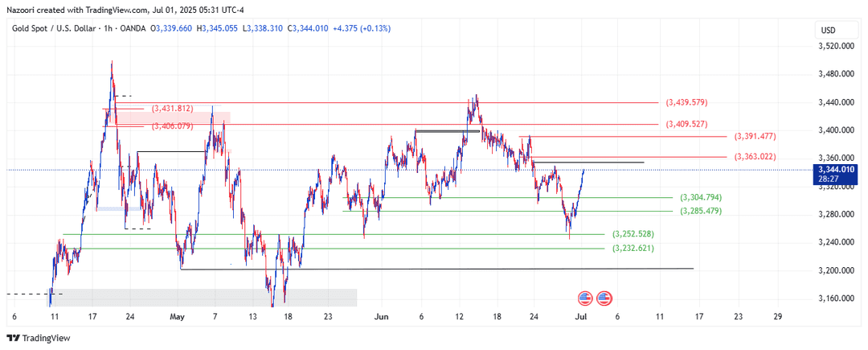Click 3,520.000 on the price axis
This screenshot has width=868, height=350.
tap(835, 47)
